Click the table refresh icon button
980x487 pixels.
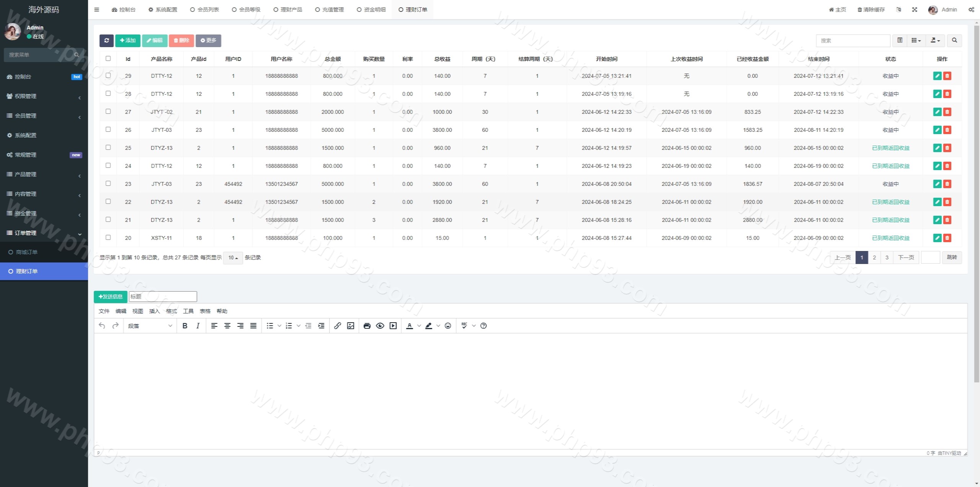tap(106, 41)
